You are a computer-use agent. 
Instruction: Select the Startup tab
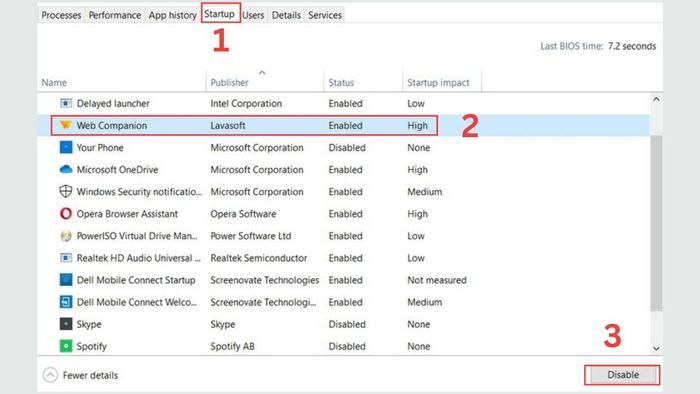tap(219, 14)
